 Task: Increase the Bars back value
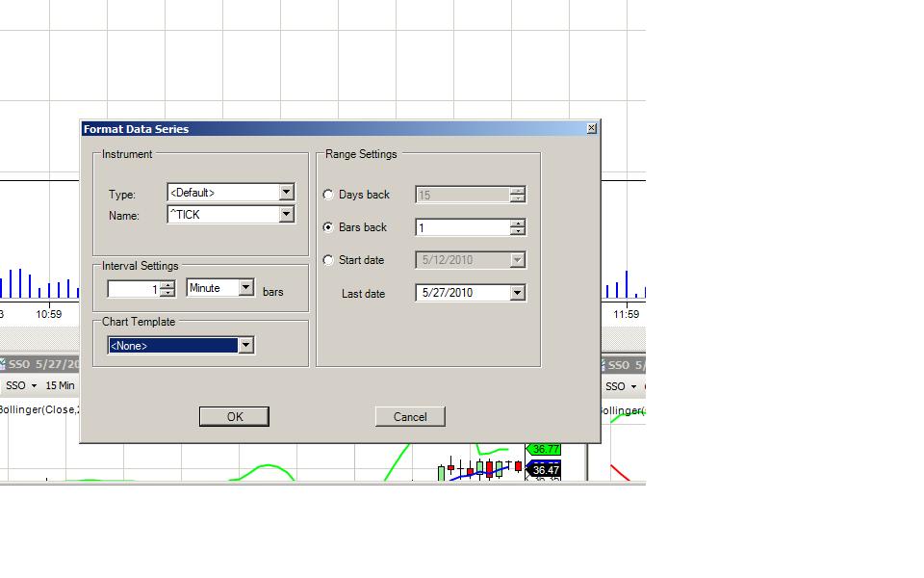click(518, 223)
